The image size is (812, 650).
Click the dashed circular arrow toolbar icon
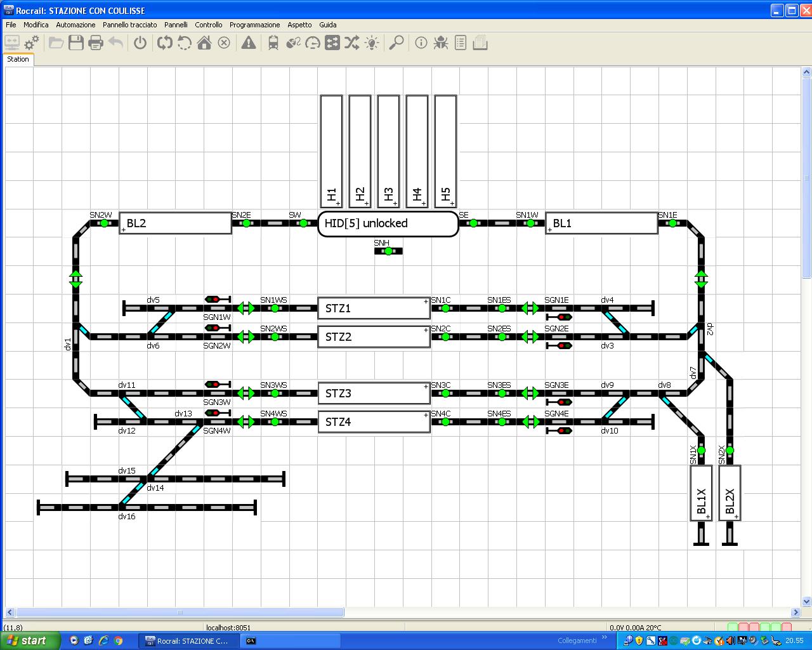pos(185,43)
